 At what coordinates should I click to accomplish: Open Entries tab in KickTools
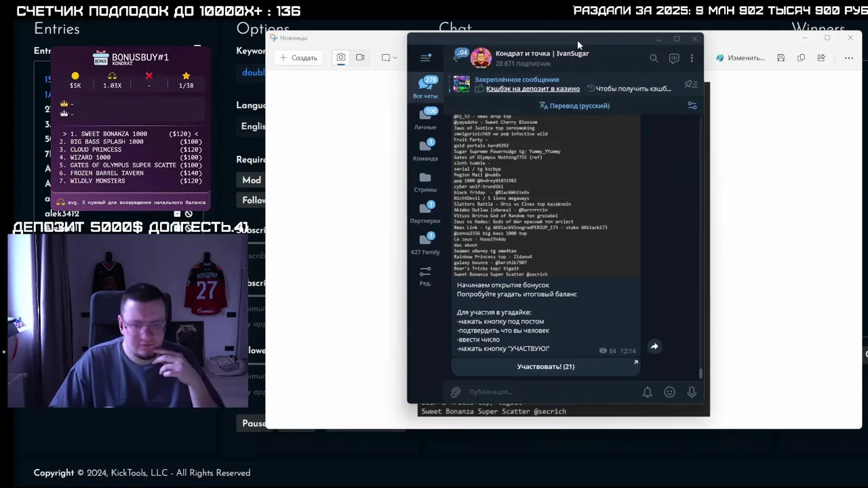click(x=57, y=29)
